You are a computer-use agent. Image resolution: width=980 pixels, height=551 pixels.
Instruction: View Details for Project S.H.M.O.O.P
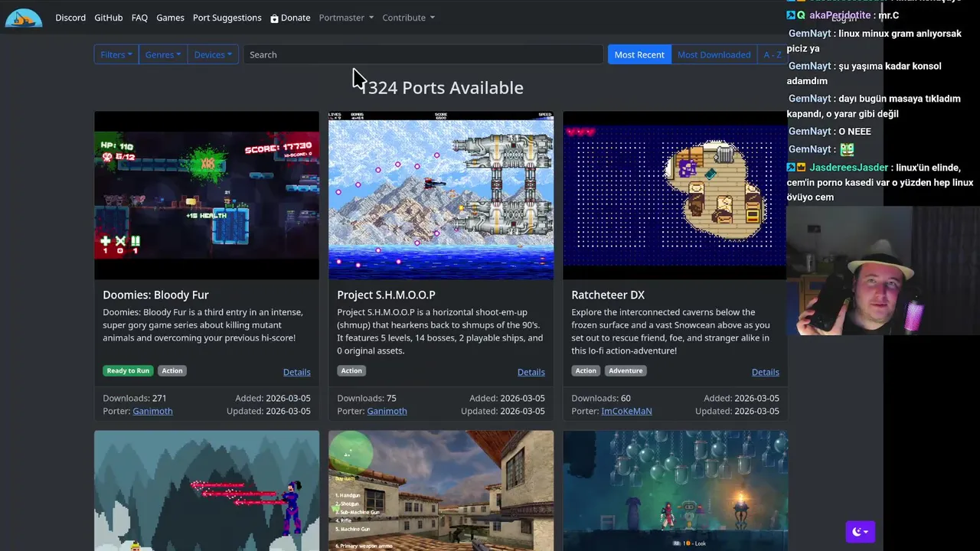(531, 372)
